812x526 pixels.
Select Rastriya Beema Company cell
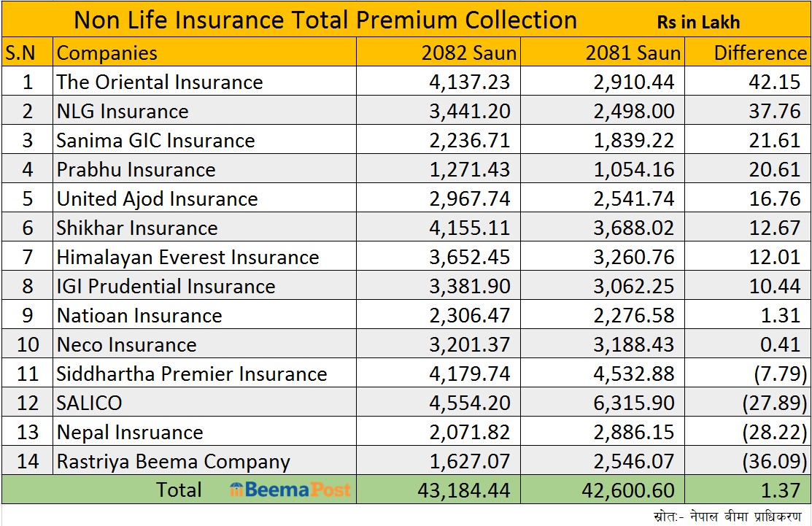[174, 462]
